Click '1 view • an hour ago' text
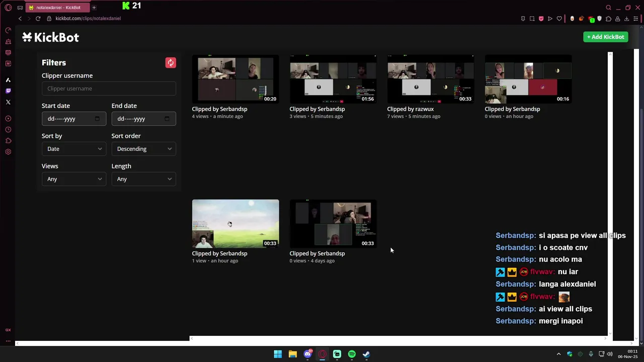The width and height of the screenshot is (644, 362). 215,261
